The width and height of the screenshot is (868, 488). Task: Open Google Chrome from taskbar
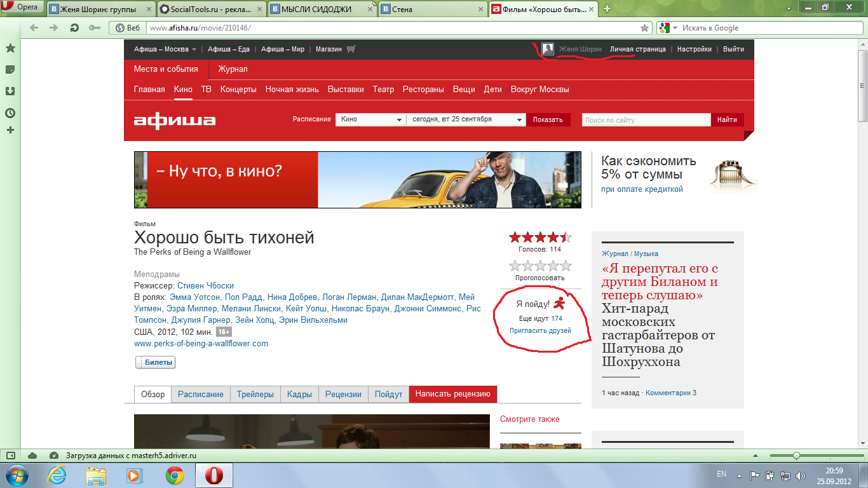click(175, 475)
